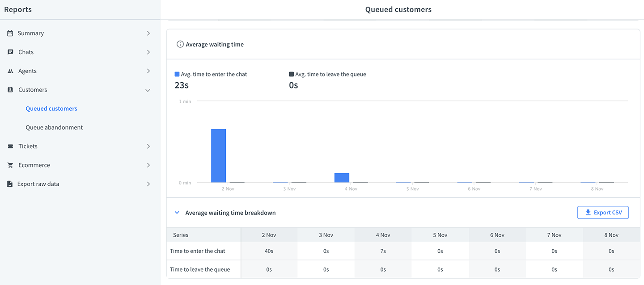
Task: Click the info icon beside Average waiting time
Action: pyautogui.click(x=180, y=44)
